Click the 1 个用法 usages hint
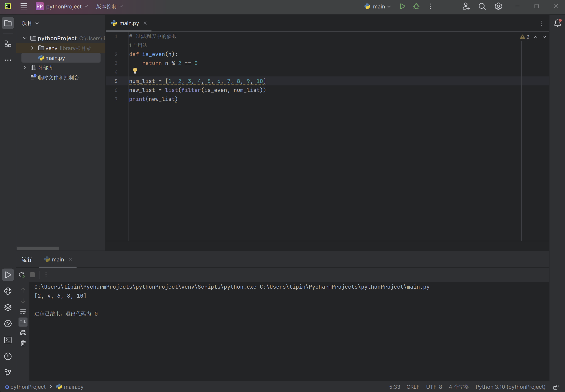This screenshot has width=565, height=392. click(138, 45)
